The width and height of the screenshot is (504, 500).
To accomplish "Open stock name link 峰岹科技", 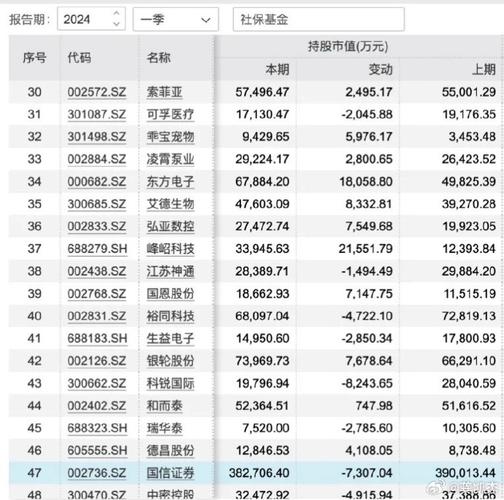I will [x=170, y=249].
